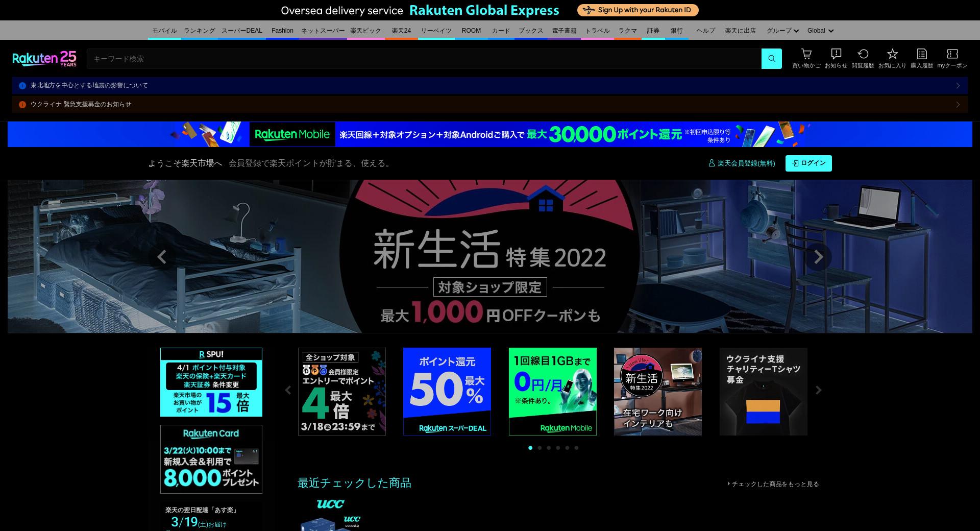Open 証券 in the top navigation
The height and width of the screenshot is (531, 980).
coord(653,31)
